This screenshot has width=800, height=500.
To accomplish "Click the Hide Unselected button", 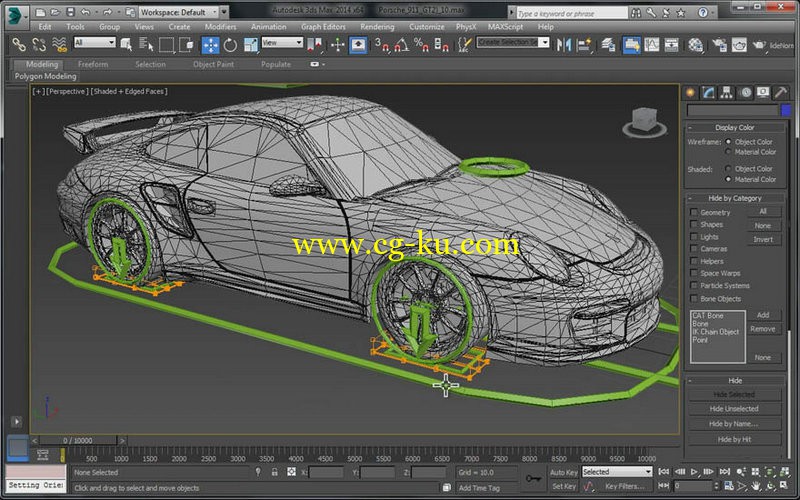I will point(734,409).
